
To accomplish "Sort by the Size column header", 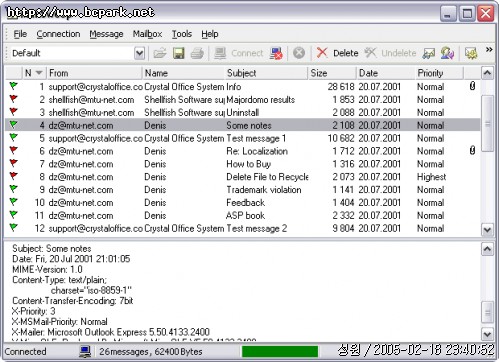I will pyautogui.click(x=332, y=73).
